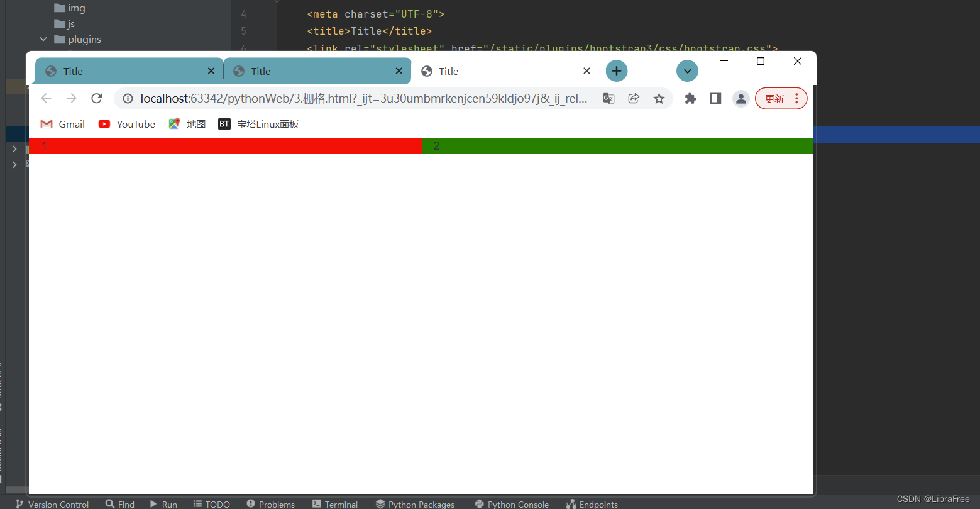The height and width of the screenshot is (509, 980).
Task: Open the Python Packages tool window
Action: 415,504
